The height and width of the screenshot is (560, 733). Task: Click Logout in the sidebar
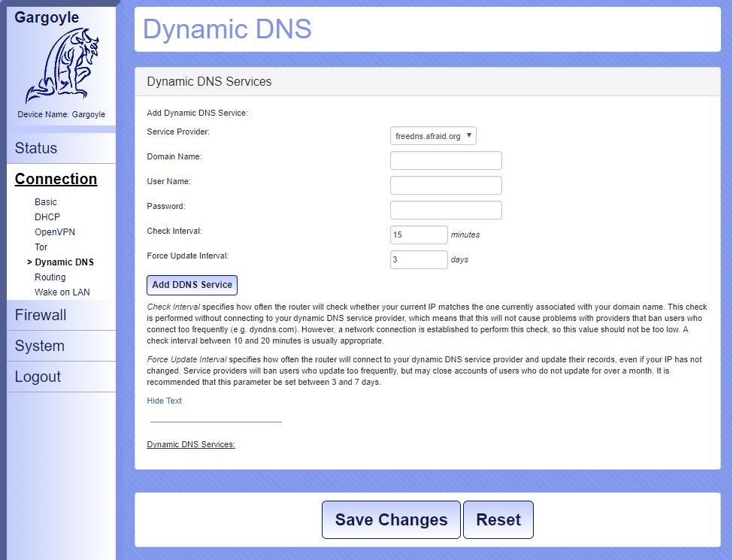[38, 377]
